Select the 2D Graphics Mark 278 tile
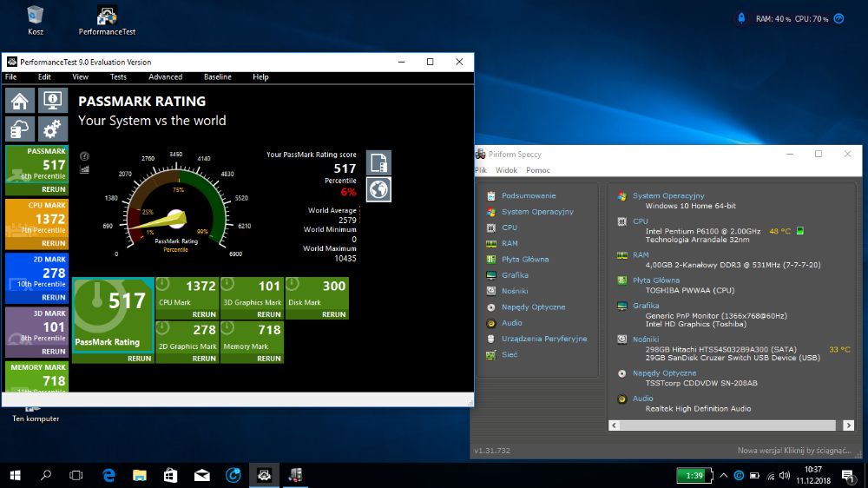Viewport: 868px width, 488px height. pyautogui.click(x=187, y=337)
